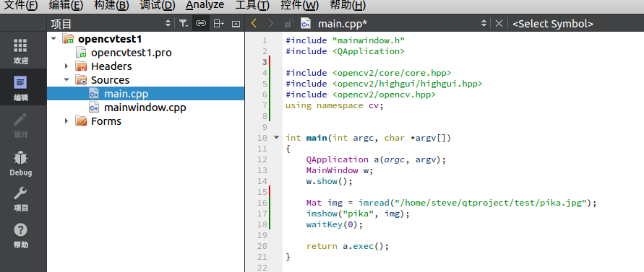The image size is (644, 272).
Task: Fold the main function at line 10
Action: click(x=276, y=137)
